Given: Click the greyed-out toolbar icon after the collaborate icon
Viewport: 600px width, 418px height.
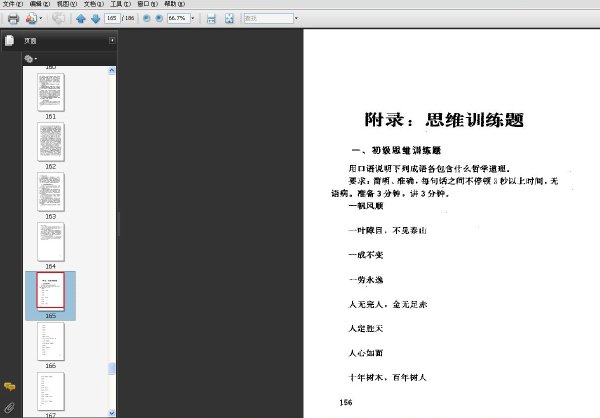Looking at the screenshot, I should (59, 18).
